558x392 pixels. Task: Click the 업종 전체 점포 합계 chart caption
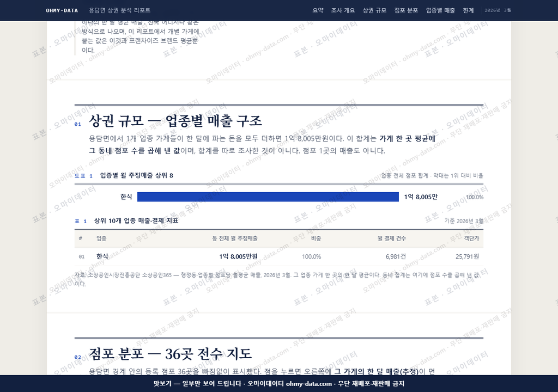(432, 176)
